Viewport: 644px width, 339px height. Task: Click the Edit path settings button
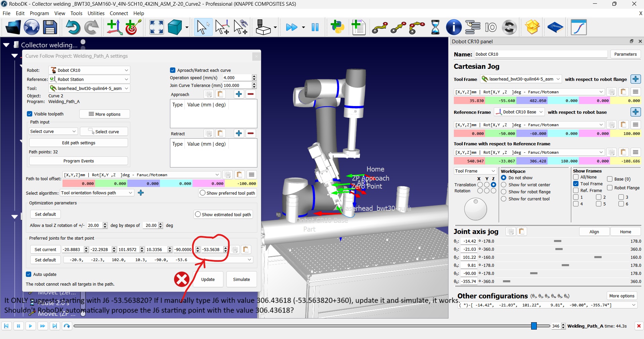pyautogui.click(x=79, y=143)
